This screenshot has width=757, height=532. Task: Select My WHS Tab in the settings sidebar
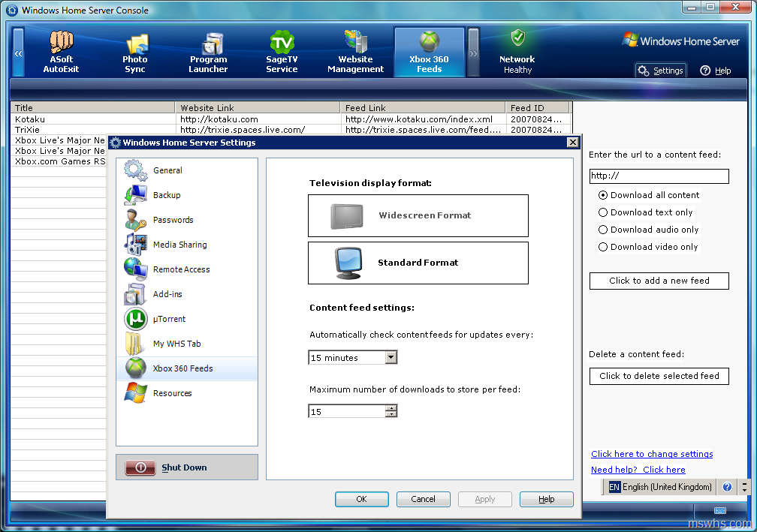[x=187, y=344]
